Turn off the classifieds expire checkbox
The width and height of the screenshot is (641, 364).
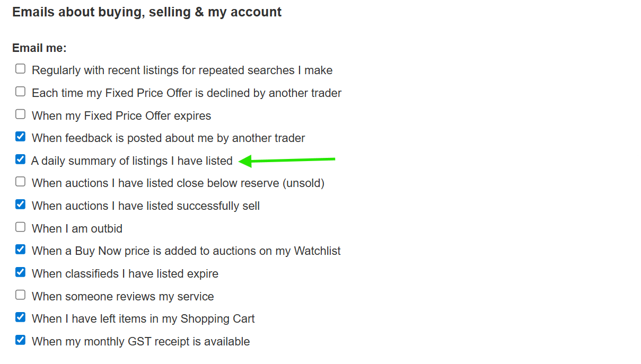pyautogui.click(x=20, y=272)
